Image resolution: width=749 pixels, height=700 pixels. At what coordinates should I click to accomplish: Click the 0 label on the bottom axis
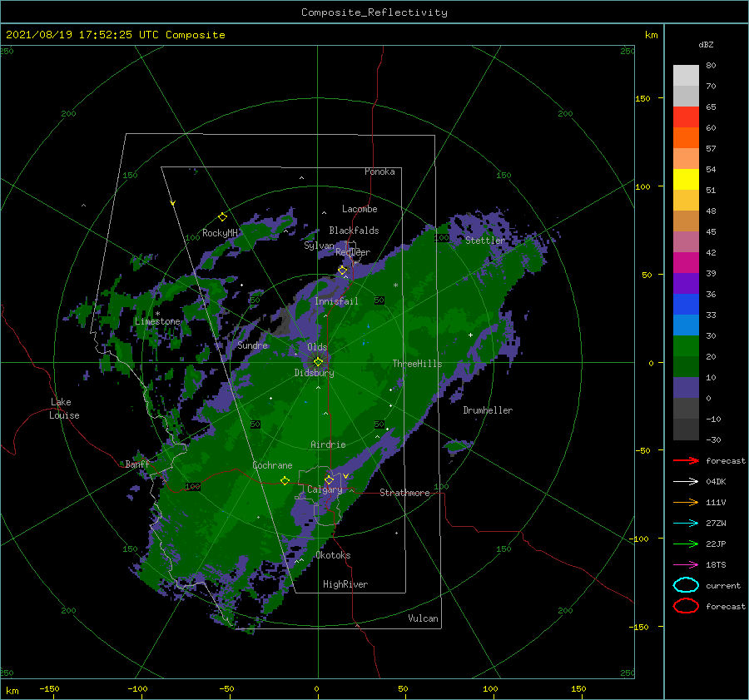316,688
